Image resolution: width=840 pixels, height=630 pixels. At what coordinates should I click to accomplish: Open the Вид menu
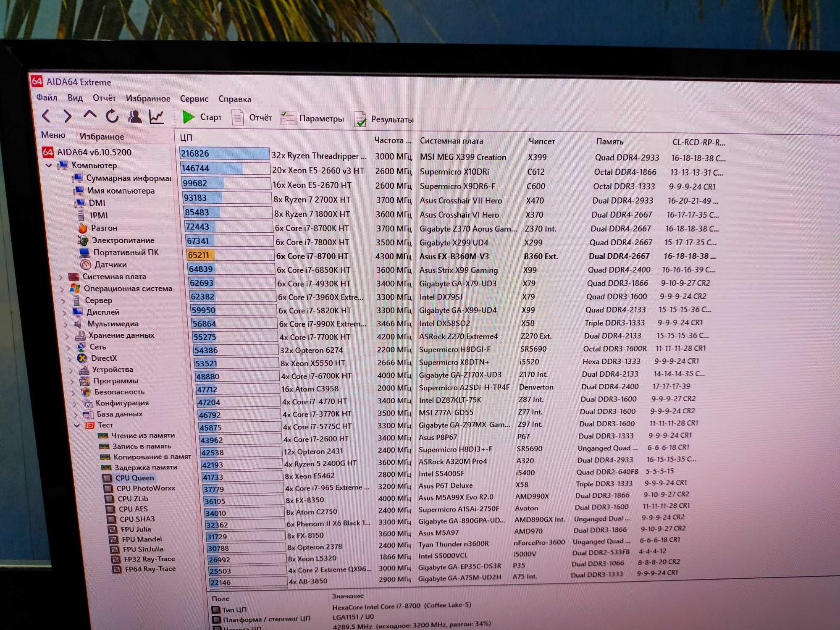(75, 98)
